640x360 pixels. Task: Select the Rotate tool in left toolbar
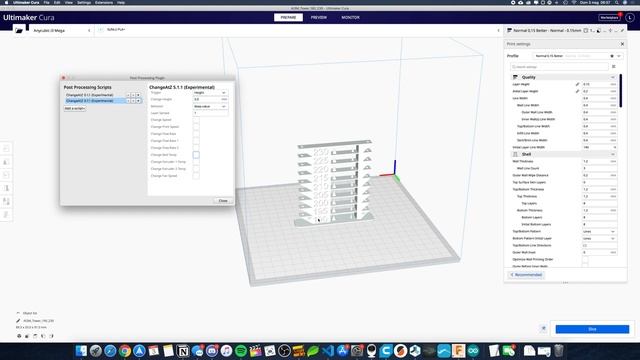tap(6, 175)
